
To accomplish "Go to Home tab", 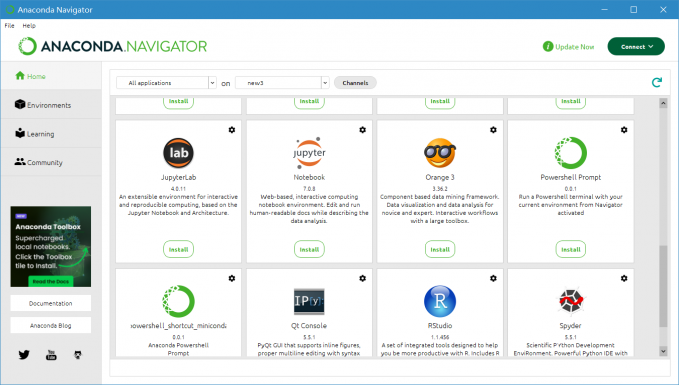I will (x=51, y=76).
